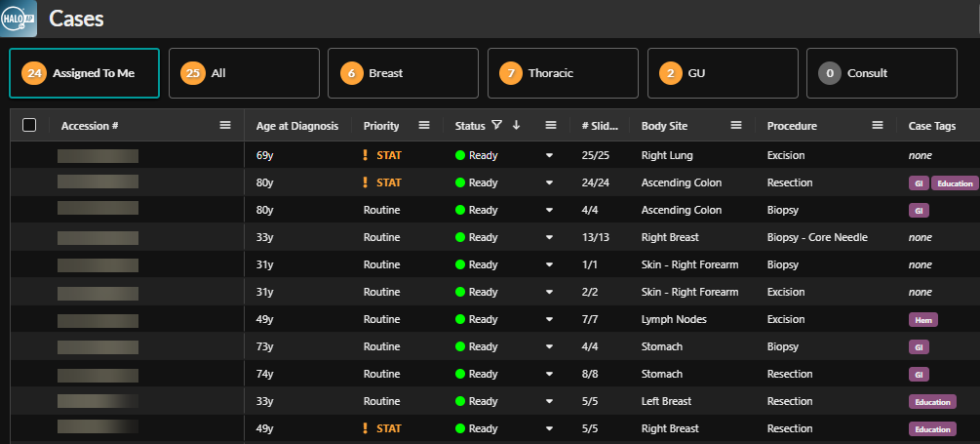Screen dimensions: 980x444
Task: Click the Hem tag on Lymph Nodes case
Action: point(922,319)
